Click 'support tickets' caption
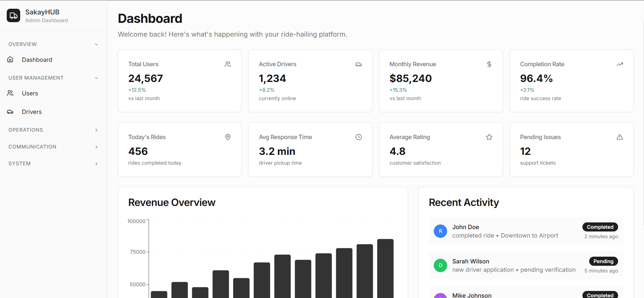 coord(538,163)
